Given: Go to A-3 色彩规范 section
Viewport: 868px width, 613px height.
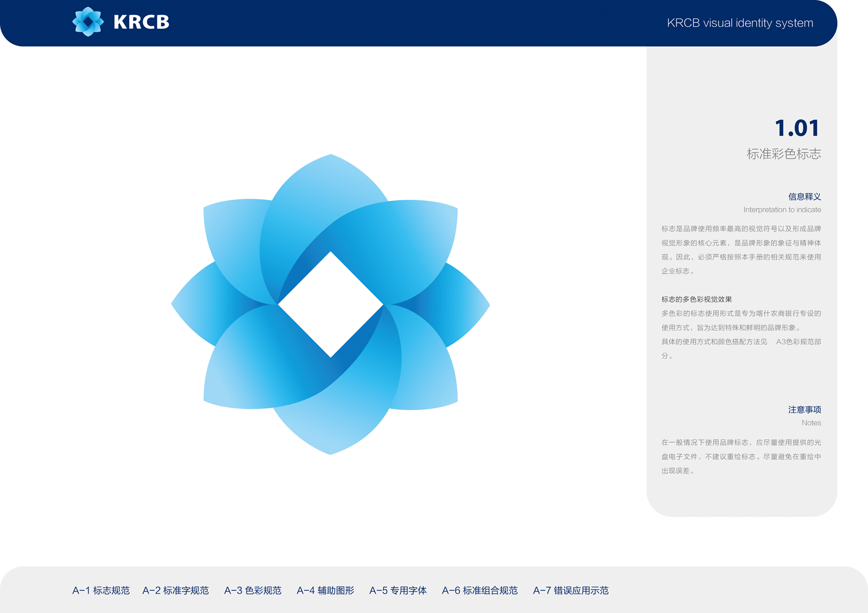Looking at the screenshot, I should [253, 591].
